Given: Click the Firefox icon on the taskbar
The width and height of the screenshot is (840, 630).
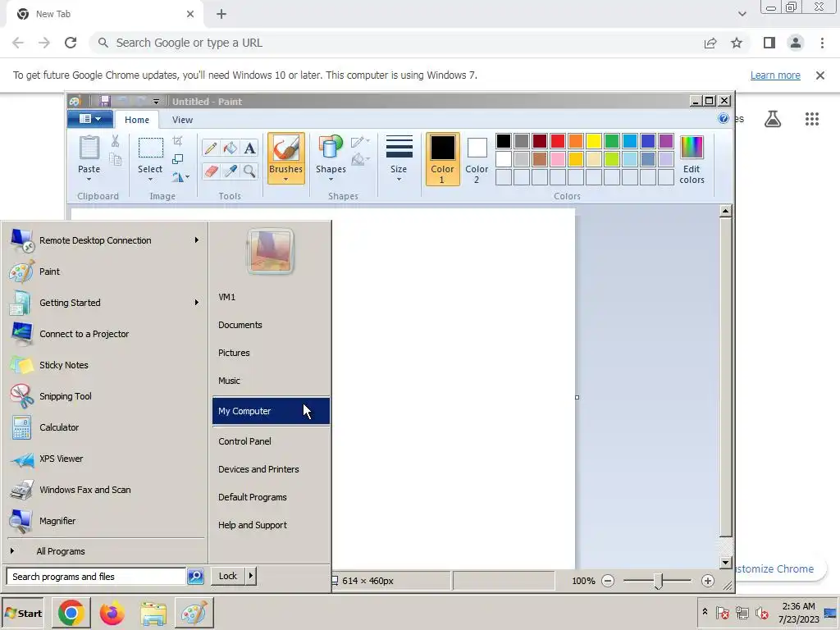Looking at the screenshot, I should click(x=112, y=614).
